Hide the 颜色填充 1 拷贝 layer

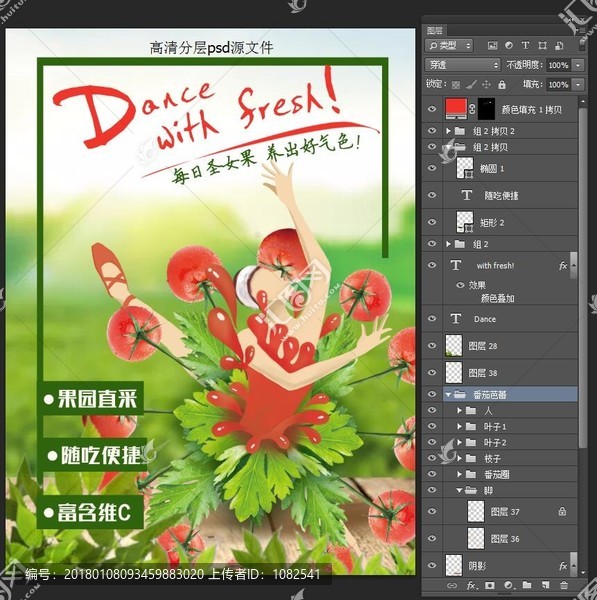pos(432,109)
